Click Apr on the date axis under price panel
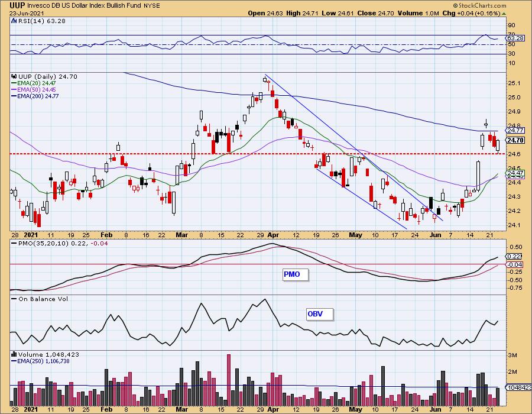The width and height of the screenshot is (532, 414). coord(273,235)
